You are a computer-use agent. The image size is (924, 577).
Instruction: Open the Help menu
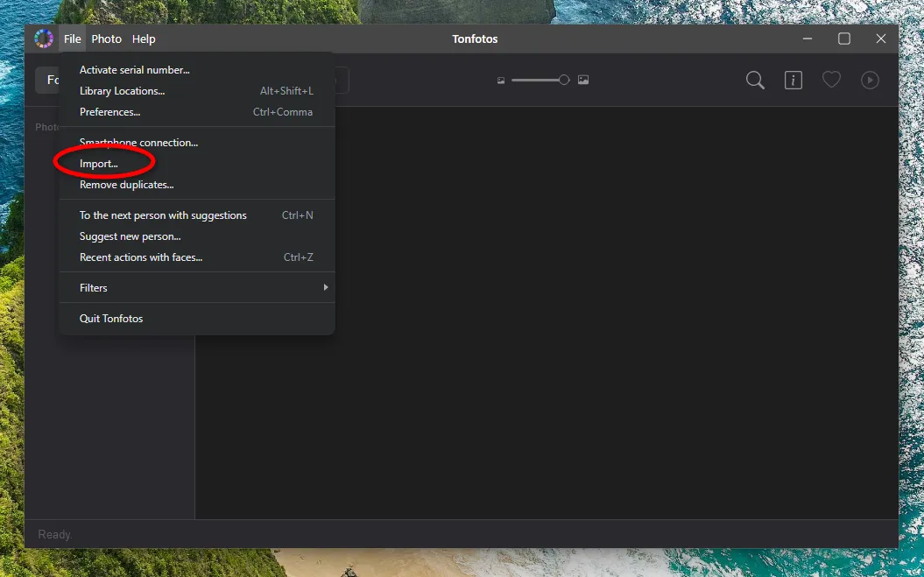[143, 39]
